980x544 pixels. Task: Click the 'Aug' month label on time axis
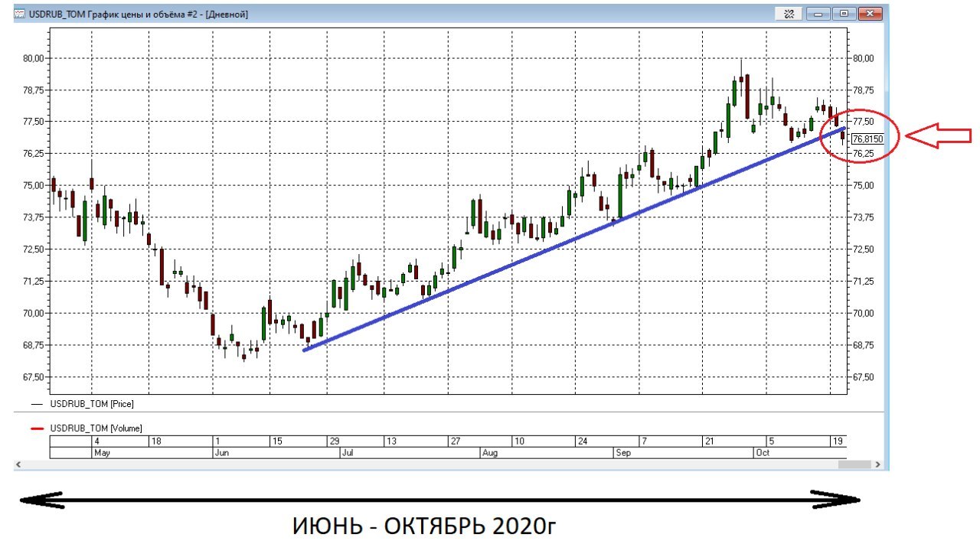pyautogui.click(x=490, y=453)
